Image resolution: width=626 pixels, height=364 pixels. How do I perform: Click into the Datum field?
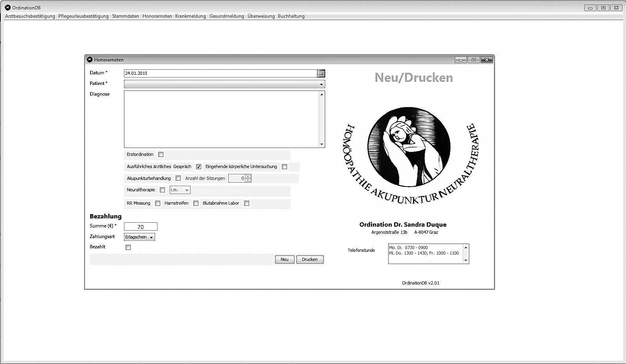pos(220,73)
